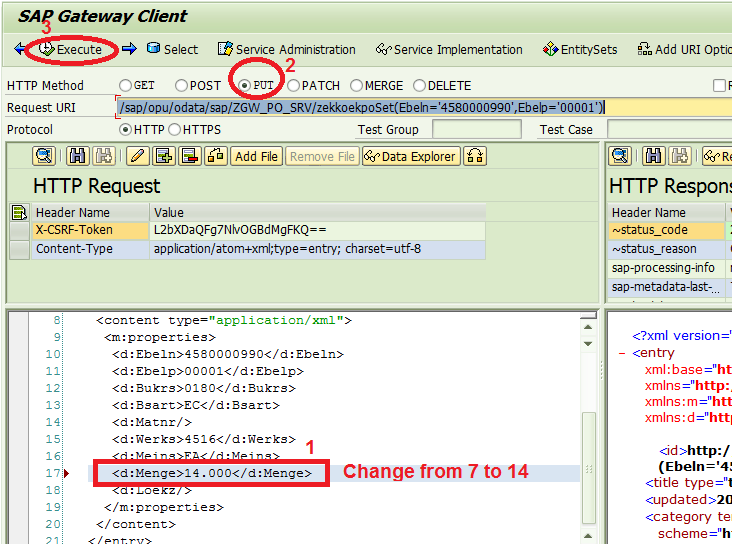Click the icon right of Data Explorer
Viewport: 732px width, 545px height.
pyautogui.click(x=475, y=156)
